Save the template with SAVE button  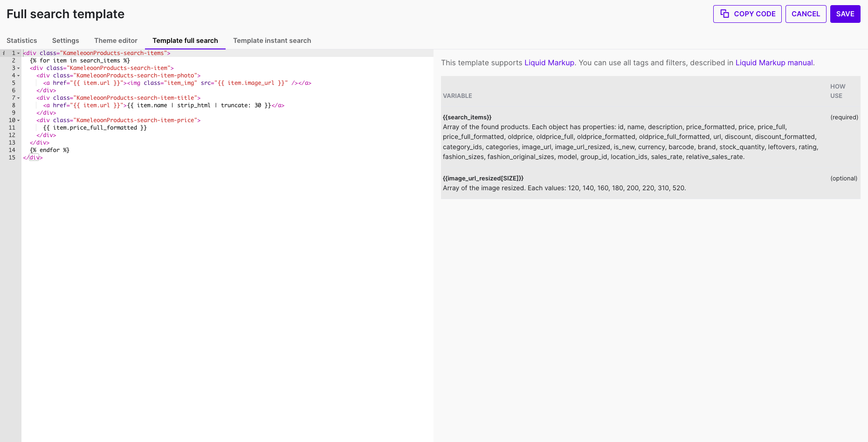tap(845, 14)
